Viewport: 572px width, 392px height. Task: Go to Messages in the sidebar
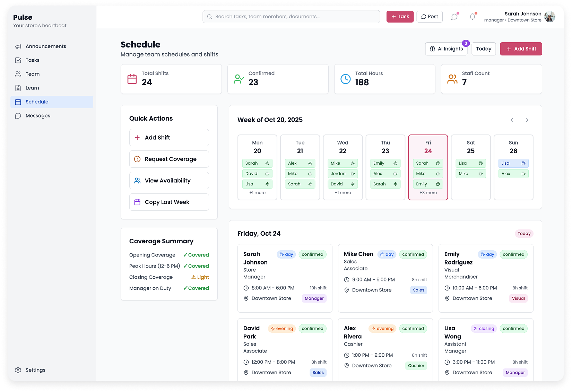click(x=37, y=116)
